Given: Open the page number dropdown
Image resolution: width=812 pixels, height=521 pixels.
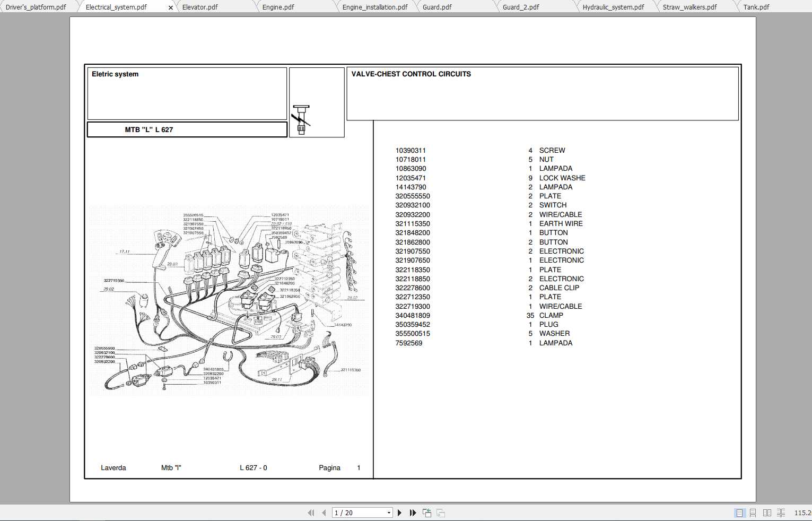Looking at the screenshot, I should coord(389,513).
